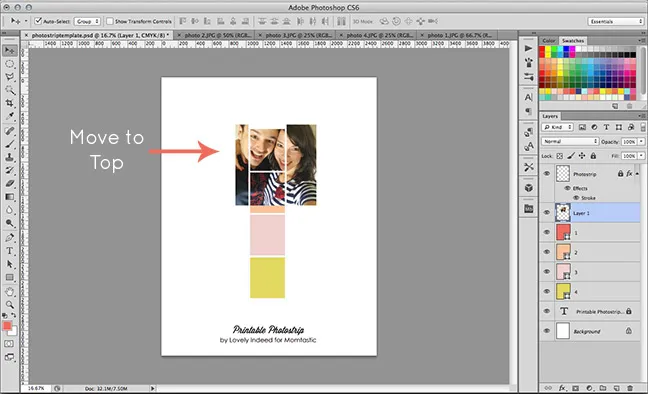
Task: Select the Clone Stamp tool
Action: [9, 158]
